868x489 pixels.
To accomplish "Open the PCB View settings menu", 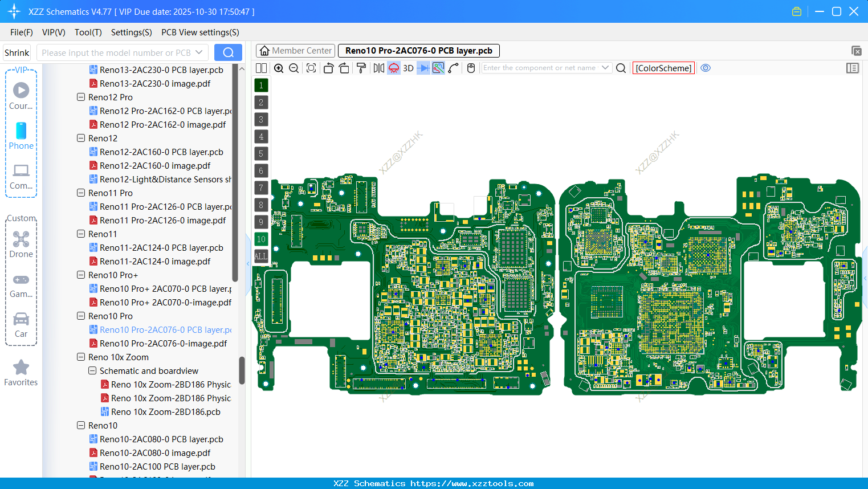I will (199, 32).
